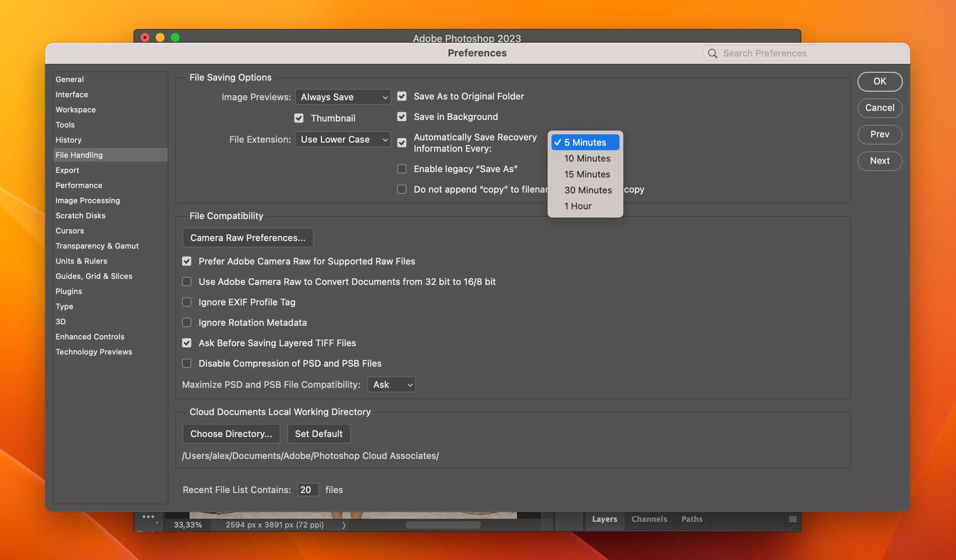Open Plugins preferences category
Screen dimensions: 956x560
pos(110,292)
